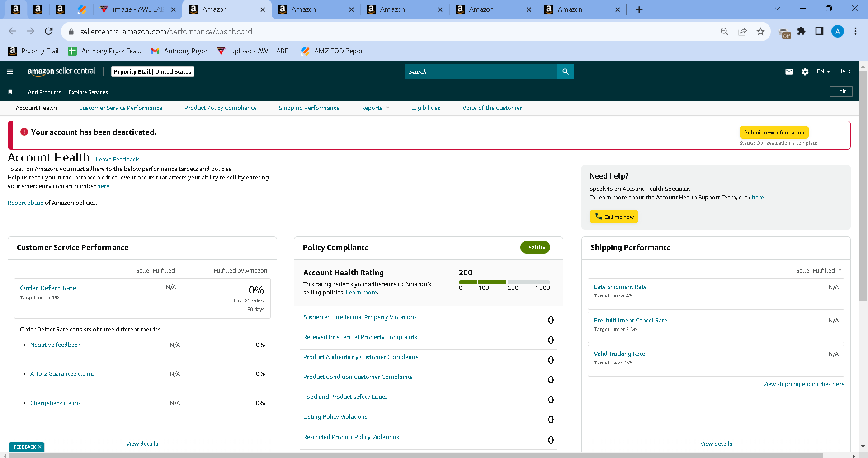Click the browser zoom magnifier icon

click(724, 31)
